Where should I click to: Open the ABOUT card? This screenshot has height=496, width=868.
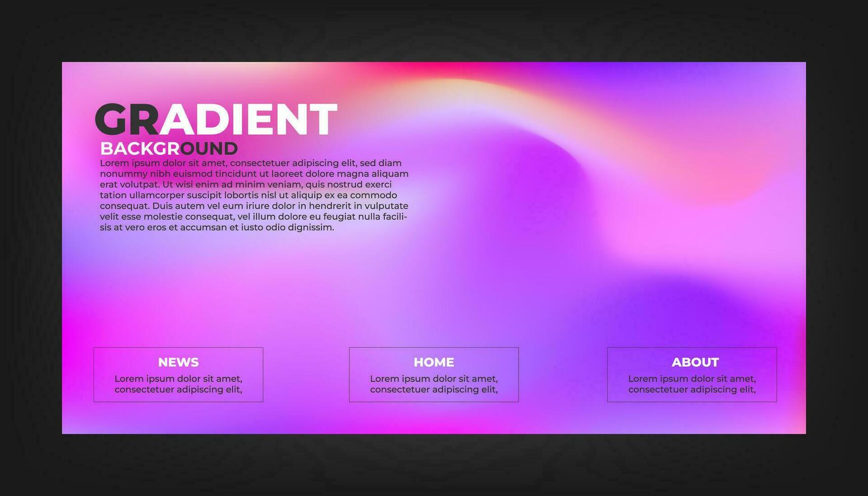(692, 375)
